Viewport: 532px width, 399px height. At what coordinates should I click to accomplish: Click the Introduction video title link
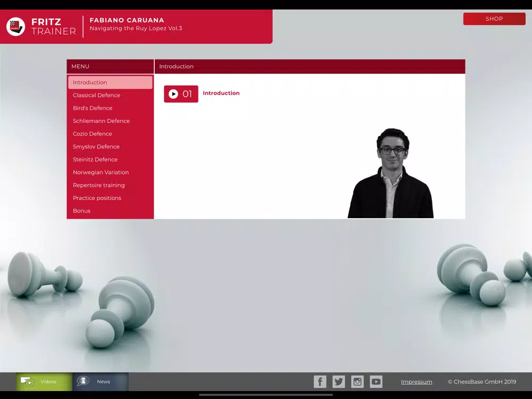[221, 93]
